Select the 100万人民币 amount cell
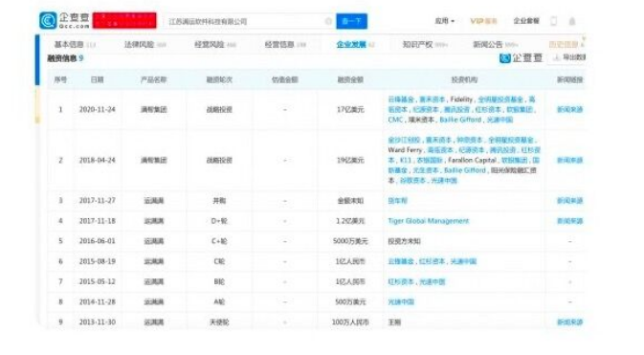Viewport: 644px width, 355px height. (x=350, y=322)
